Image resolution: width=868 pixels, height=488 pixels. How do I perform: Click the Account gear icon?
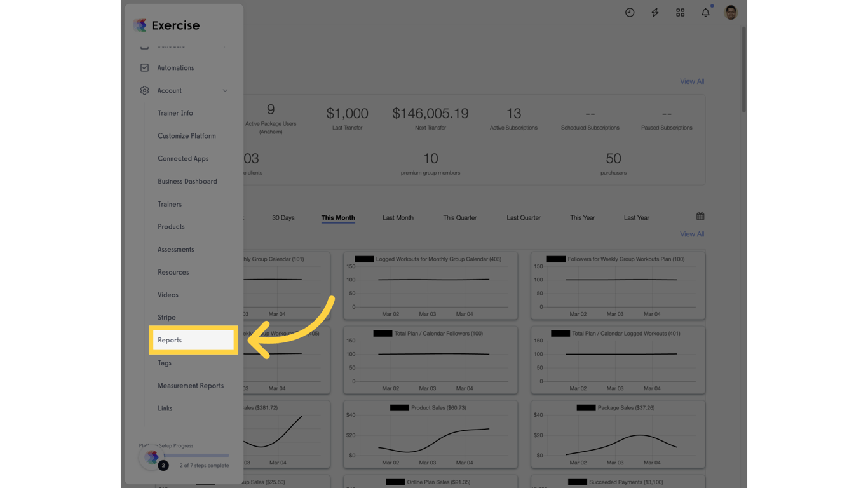144,90
